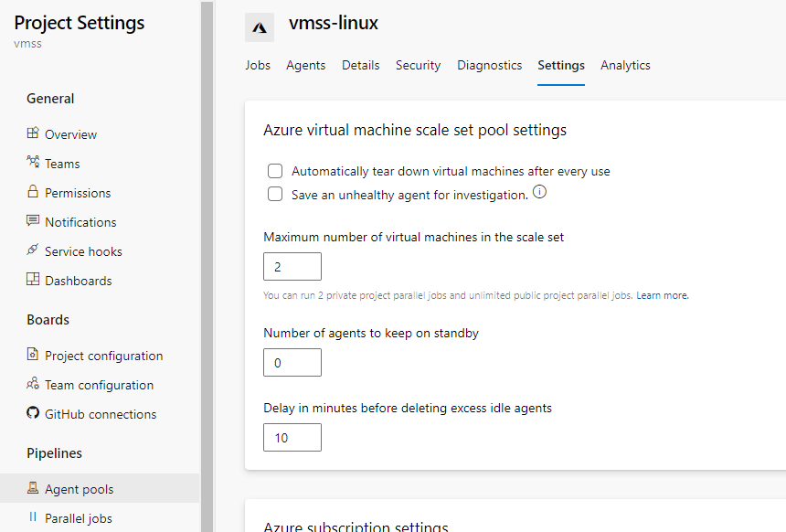Screen dimensions: 786x532
Task: Select the Settings tab
Action: tap(561, 65)
